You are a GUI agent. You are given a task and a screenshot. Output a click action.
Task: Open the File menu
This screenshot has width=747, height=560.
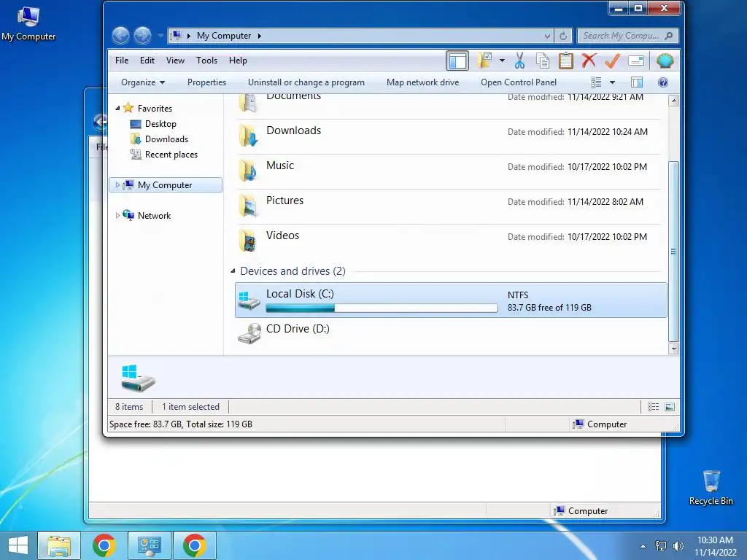pos(122,61)
